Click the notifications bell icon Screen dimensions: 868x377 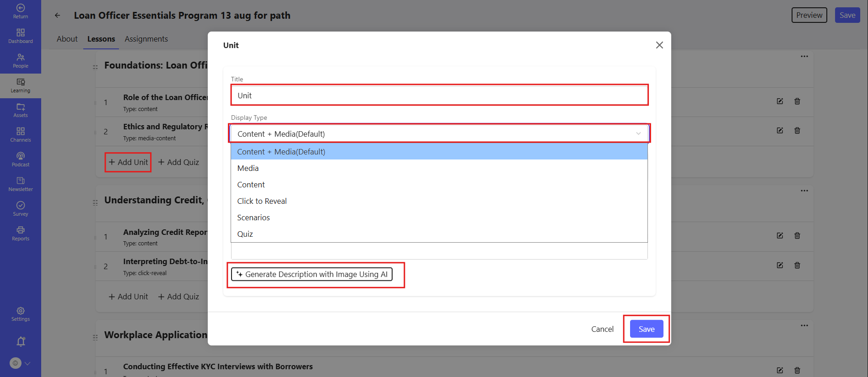point(21,341)
